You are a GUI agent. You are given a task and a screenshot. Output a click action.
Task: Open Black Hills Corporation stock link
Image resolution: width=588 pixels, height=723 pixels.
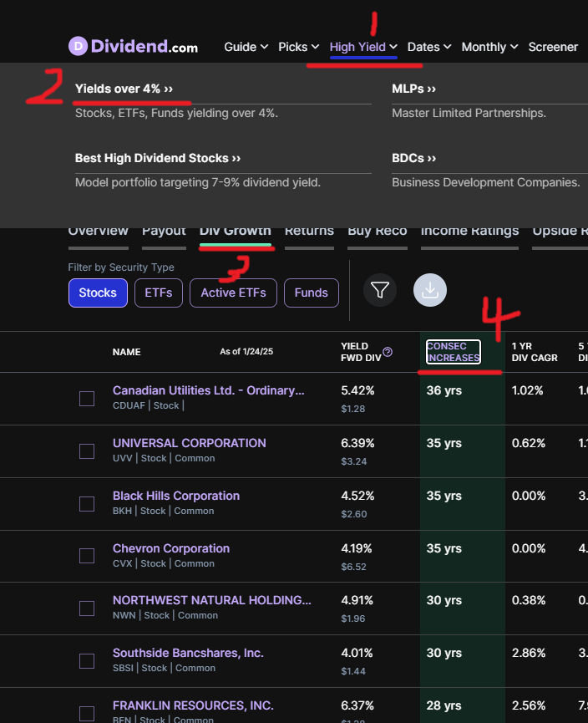[x=176, y=496]
